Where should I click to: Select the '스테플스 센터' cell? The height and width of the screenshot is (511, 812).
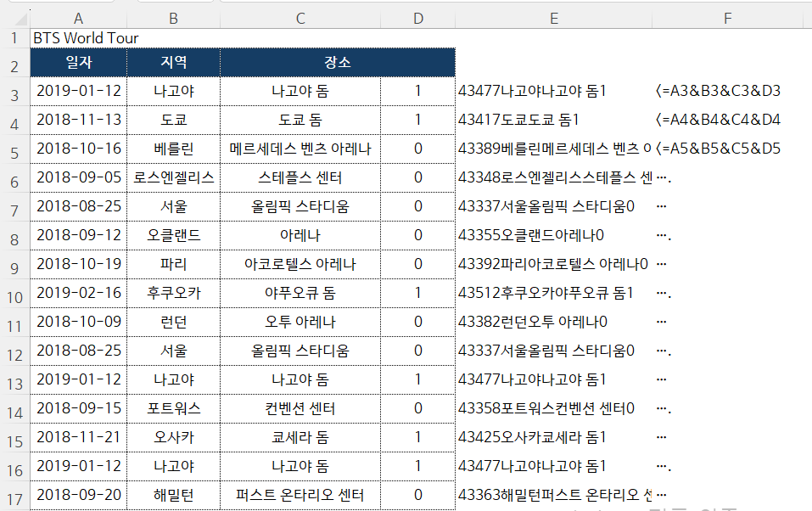(x=300, y=177)
